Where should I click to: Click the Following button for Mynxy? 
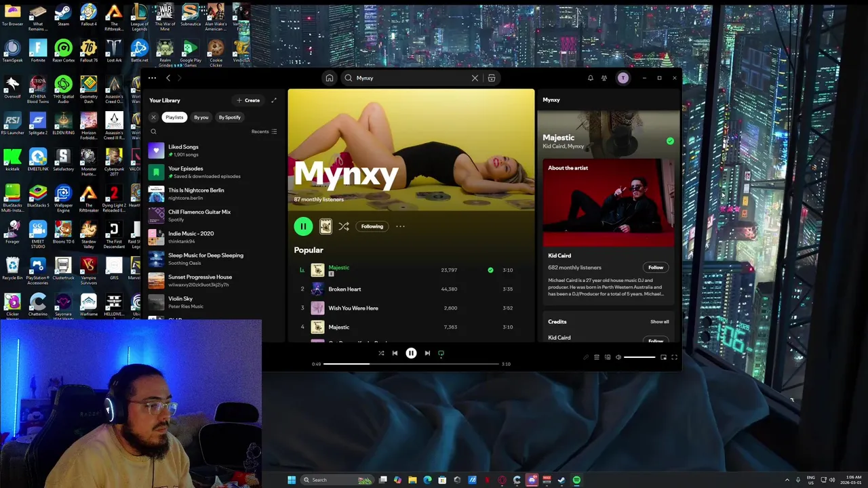[372, 226]
